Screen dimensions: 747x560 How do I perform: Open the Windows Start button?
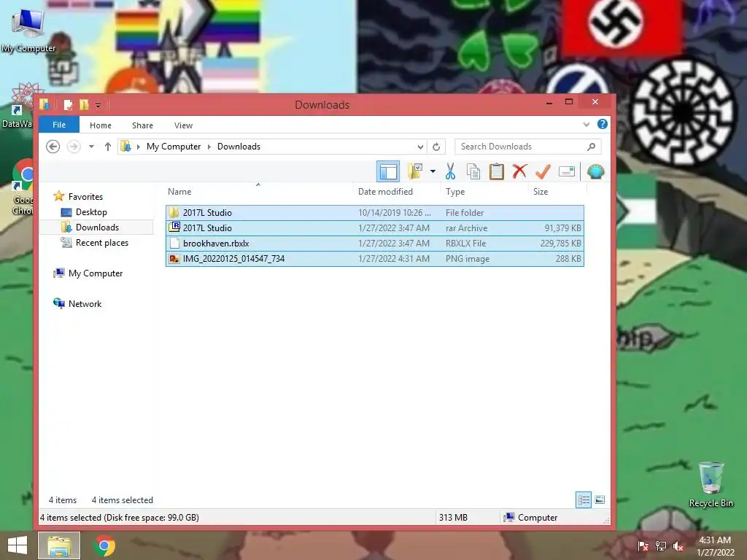(x=18, y=545)
